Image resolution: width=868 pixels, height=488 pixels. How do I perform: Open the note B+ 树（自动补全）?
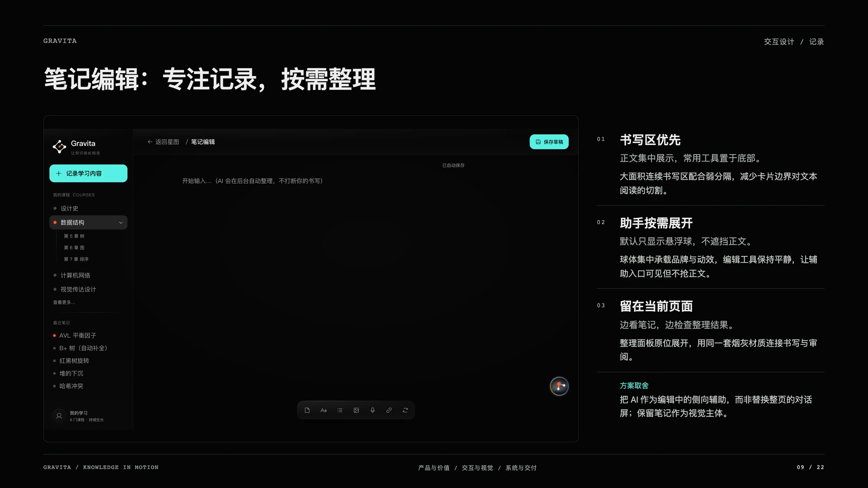click(83, 348)
